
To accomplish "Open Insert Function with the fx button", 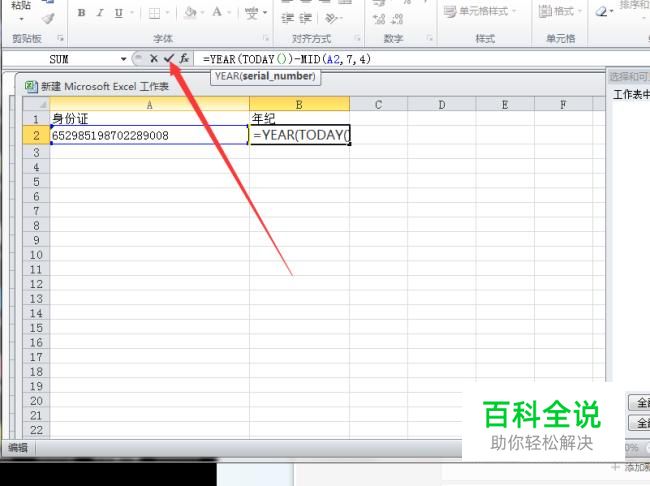I will click(184, 59).
